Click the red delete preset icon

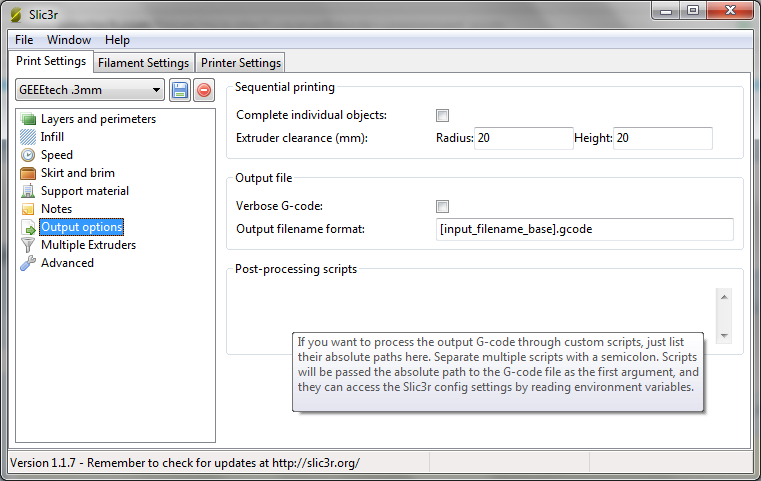coord(204,90)
